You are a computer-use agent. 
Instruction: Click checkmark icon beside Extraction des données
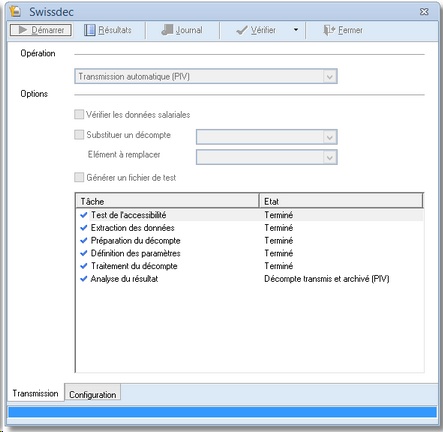coord(84,228)
